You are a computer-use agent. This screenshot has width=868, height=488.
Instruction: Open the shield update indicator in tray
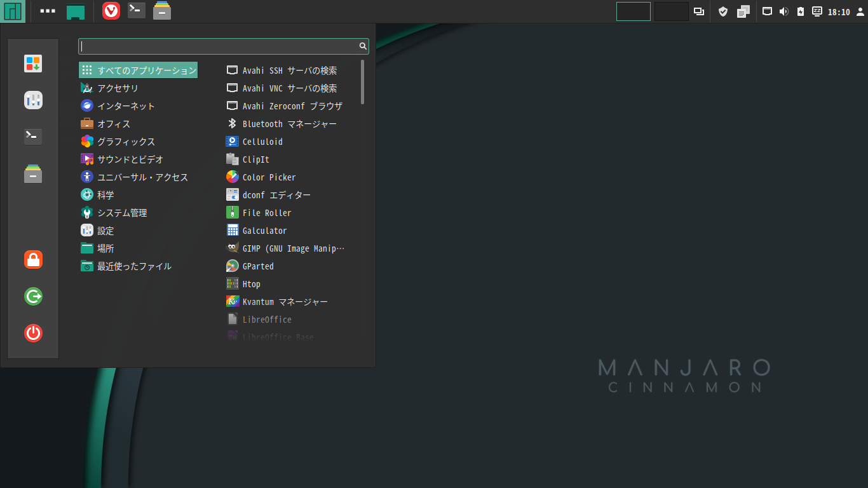click(x=722, y=11)
